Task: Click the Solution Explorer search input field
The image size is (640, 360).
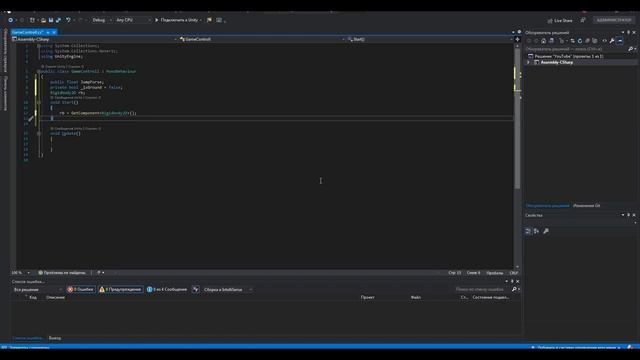Action: point(576,49)
